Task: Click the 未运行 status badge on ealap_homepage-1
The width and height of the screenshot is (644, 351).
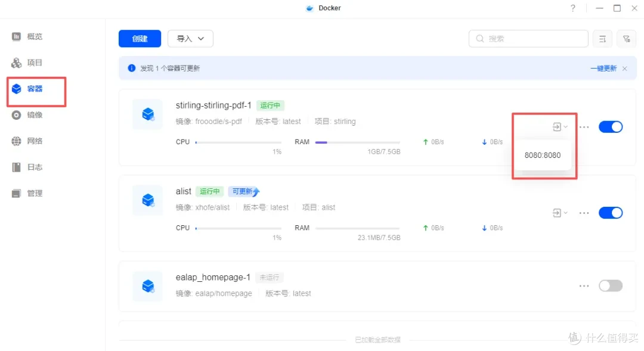Action: tap(270, 278)
